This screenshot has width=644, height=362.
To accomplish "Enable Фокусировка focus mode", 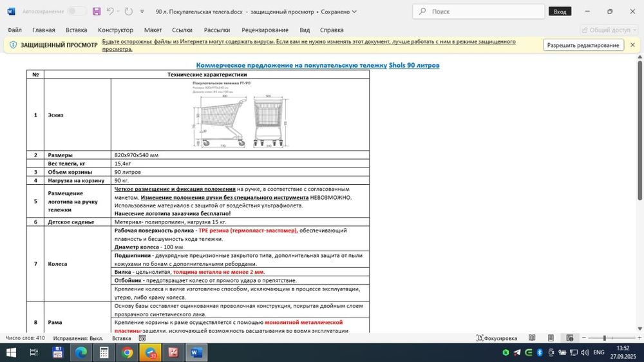I will pyautogui.click(x=497, y=338).
